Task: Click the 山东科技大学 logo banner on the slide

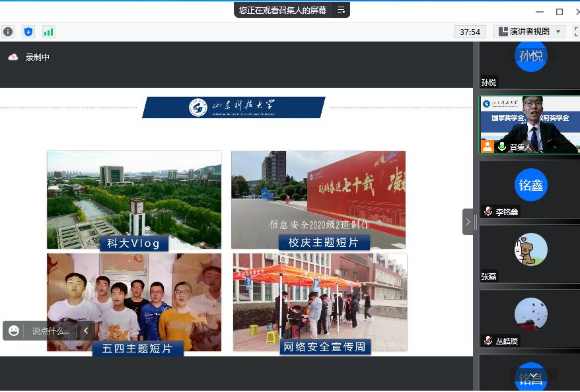Action: pos(233,108)
